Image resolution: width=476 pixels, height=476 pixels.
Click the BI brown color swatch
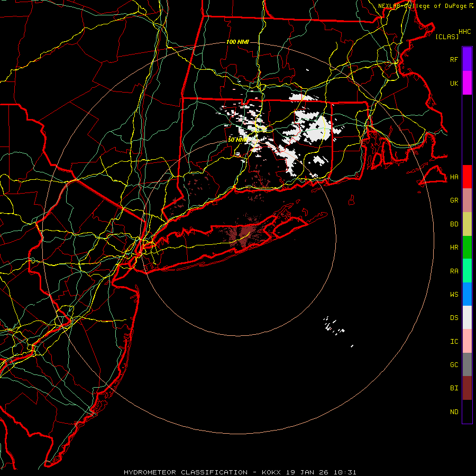tap(467, 388)
